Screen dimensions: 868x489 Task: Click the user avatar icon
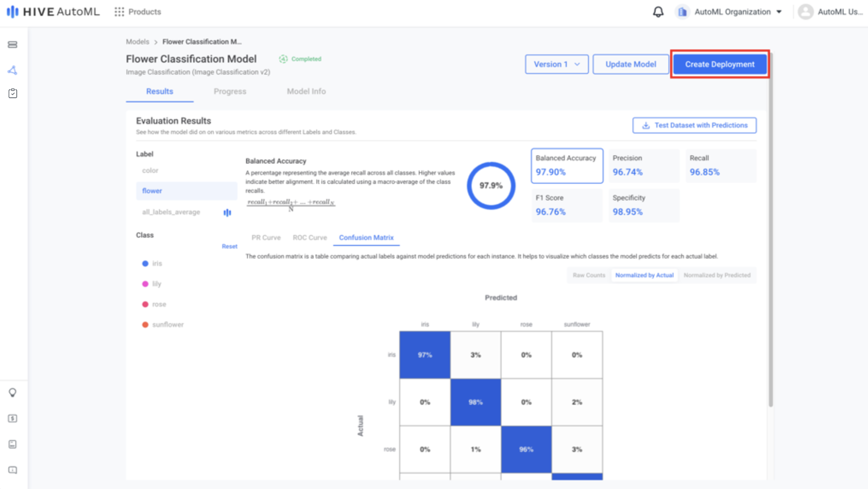tap(805, 12)
